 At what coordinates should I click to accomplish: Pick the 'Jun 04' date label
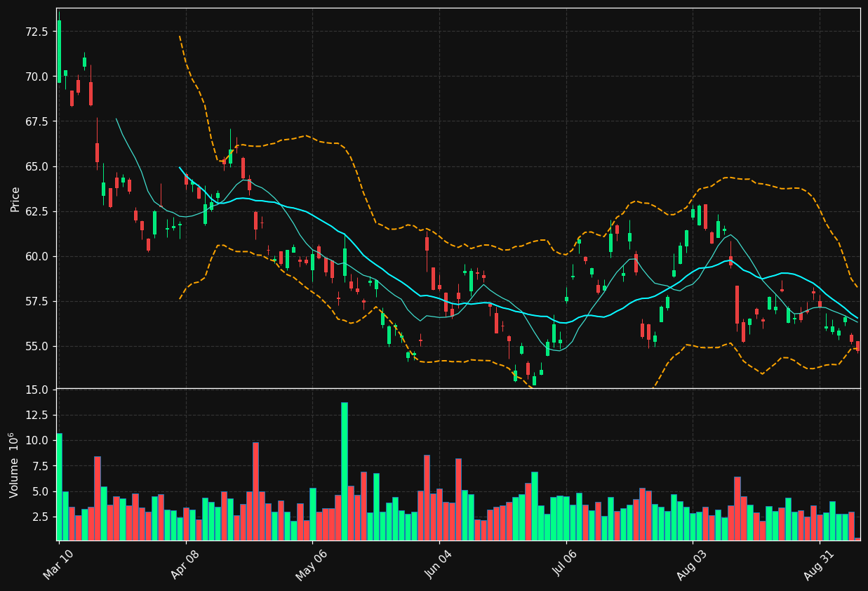(x=440, y=566)
